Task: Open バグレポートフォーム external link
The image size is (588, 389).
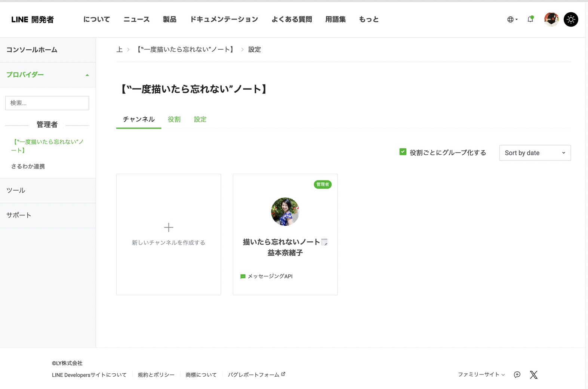Action: tap(256, 375)
